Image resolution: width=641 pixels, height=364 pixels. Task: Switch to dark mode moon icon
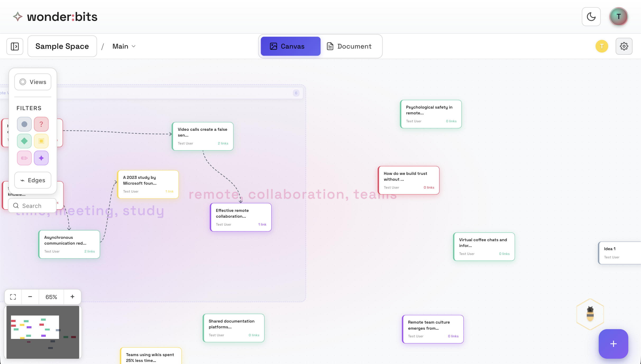[x=591, y=17]
